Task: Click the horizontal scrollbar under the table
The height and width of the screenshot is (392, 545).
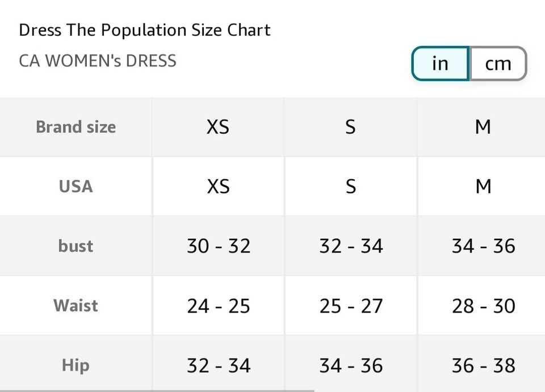Action: pyautogui.click(x=157, y=391)
